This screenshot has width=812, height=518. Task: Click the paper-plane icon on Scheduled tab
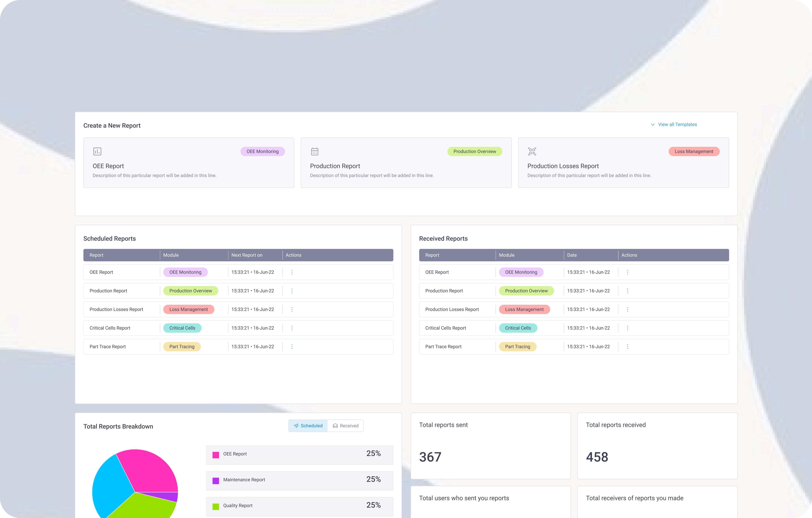click(x=296, y=426)
